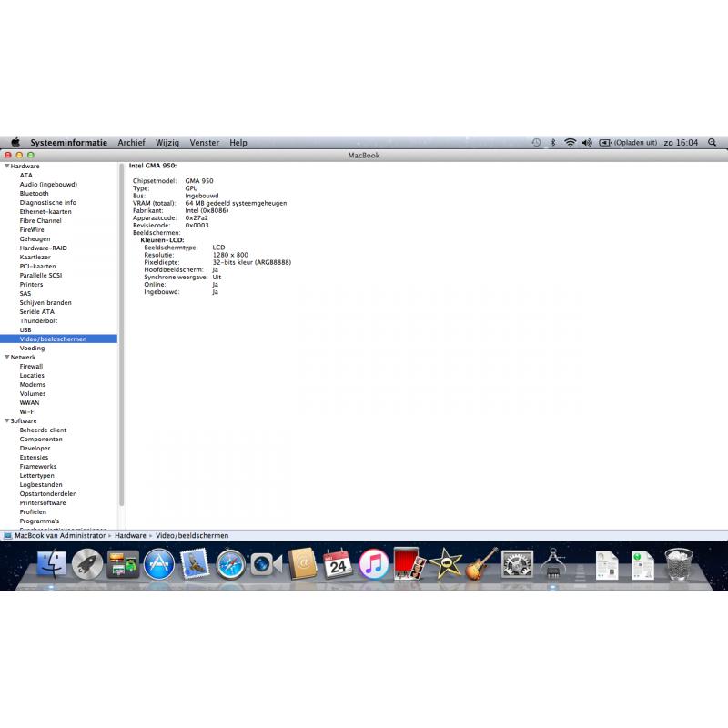Select Schijven branden item
This screenshot has height=728, width=728.
click(x=45, y=302)
